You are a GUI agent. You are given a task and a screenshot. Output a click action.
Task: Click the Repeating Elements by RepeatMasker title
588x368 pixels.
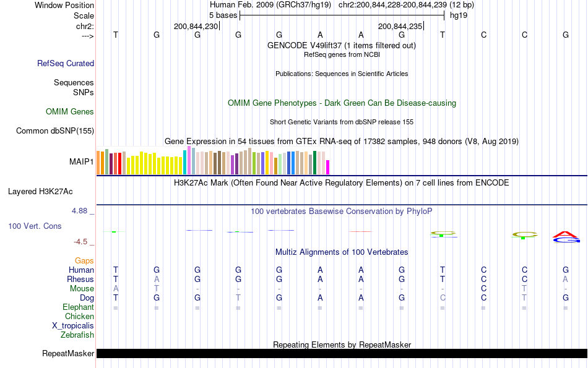point(342,344)
